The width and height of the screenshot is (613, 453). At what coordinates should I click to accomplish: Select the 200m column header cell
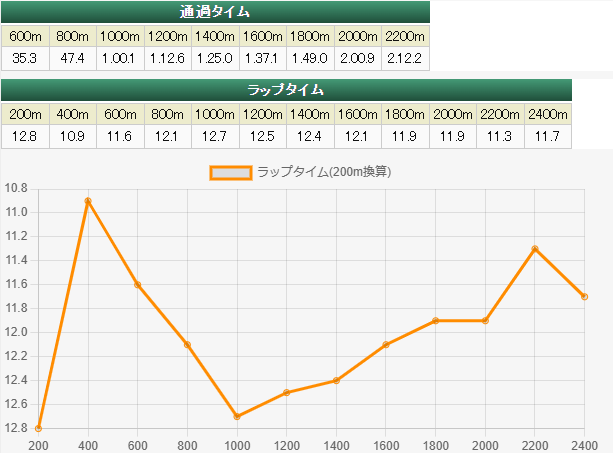25,113
